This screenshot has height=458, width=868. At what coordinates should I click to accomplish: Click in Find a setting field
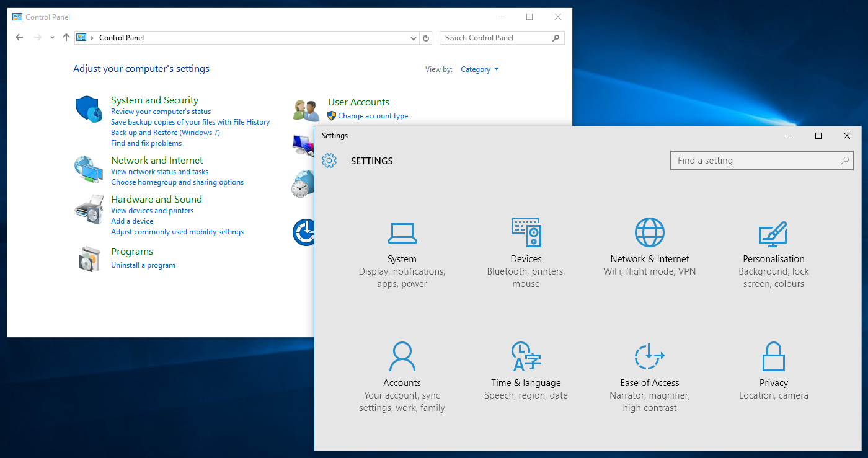(762, 161)
